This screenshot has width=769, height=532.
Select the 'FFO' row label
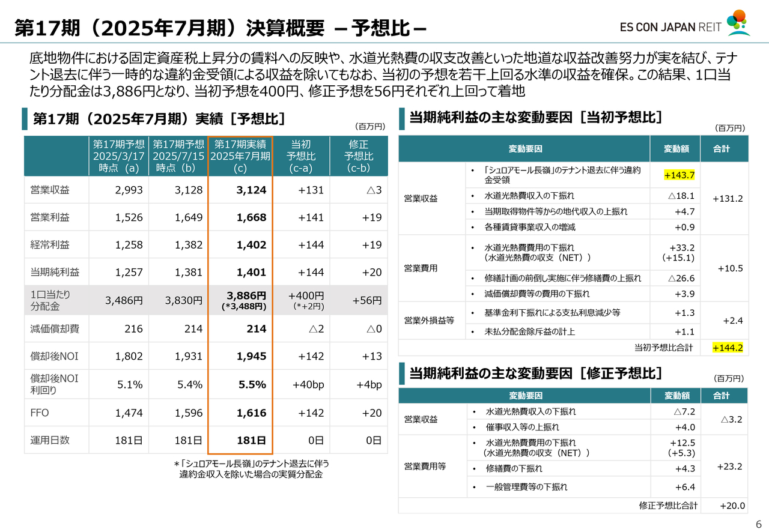40,413
